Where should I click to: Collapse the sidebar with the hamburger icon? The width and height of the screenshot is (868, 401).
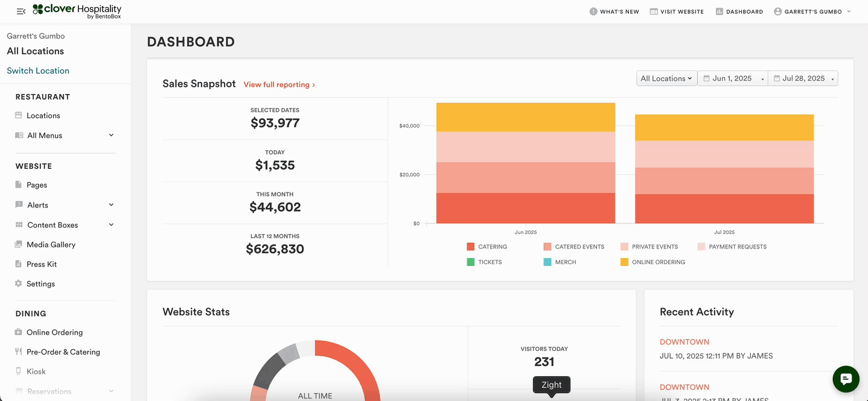coord(21,11)
